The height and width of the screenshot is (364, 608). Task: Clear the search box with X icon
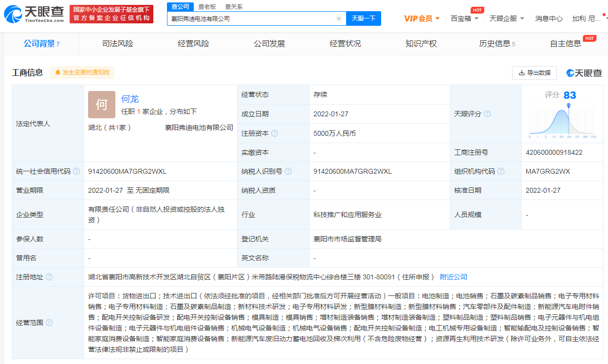pyautogui.click(x=339, y=18)
